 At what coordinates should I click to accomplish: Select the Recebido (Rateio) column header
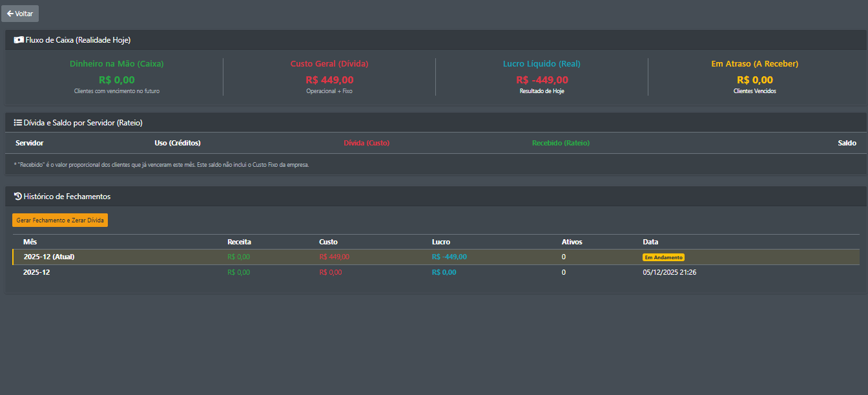561,143
